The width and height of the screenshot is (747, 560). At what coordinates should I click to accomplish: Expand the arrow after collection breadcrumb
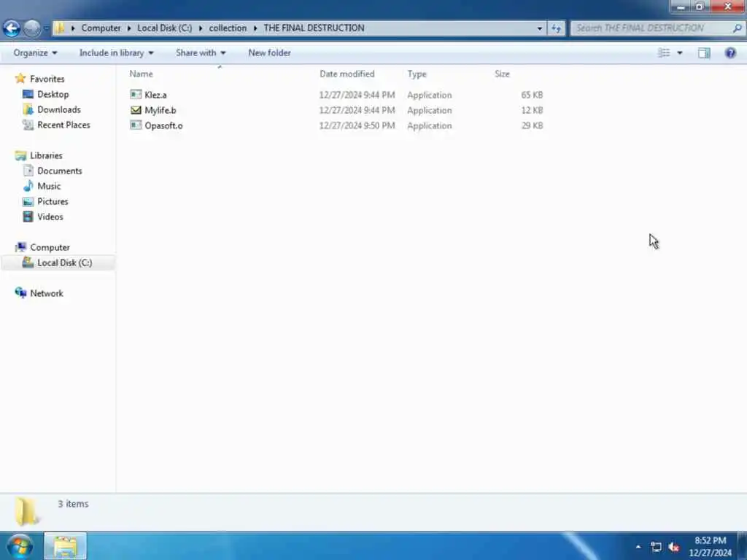(x=255, y=28)
